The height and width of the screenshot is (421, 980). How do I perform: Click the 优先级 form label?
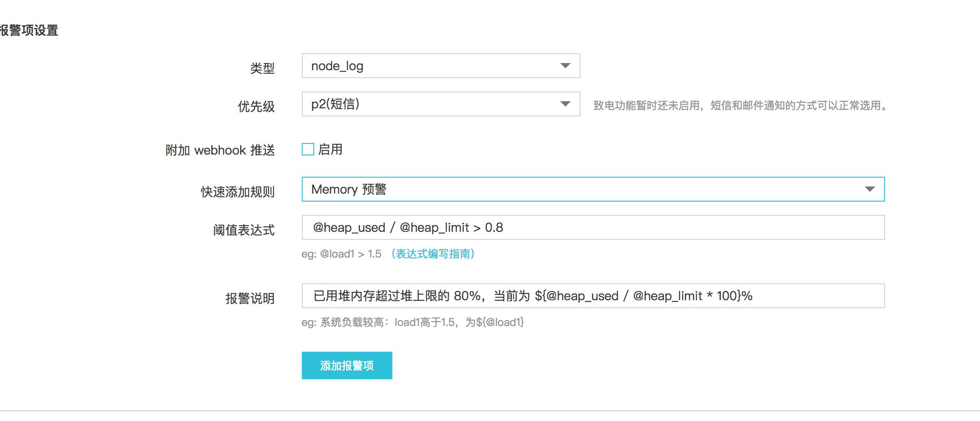point(257,107)
